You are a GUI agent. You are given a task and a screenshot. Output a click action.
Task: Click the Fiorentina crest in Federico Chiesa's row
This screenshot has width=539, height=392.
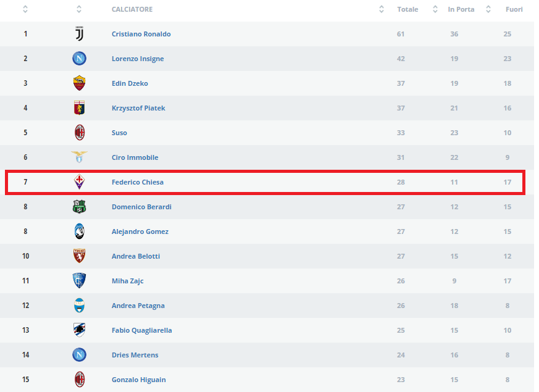pos(80,181)
